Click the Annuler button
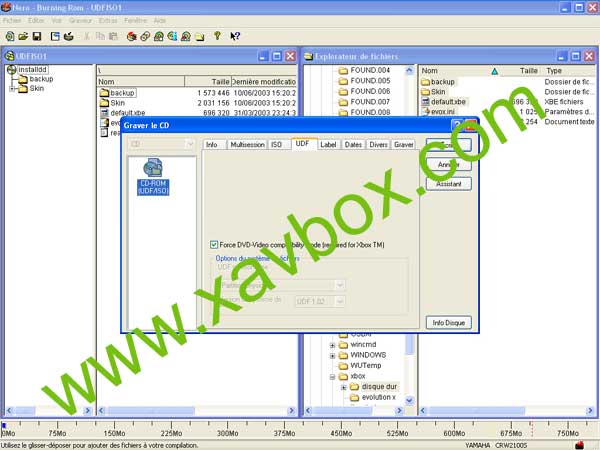This screenshot has width=600, height=450. click(448, 165)
